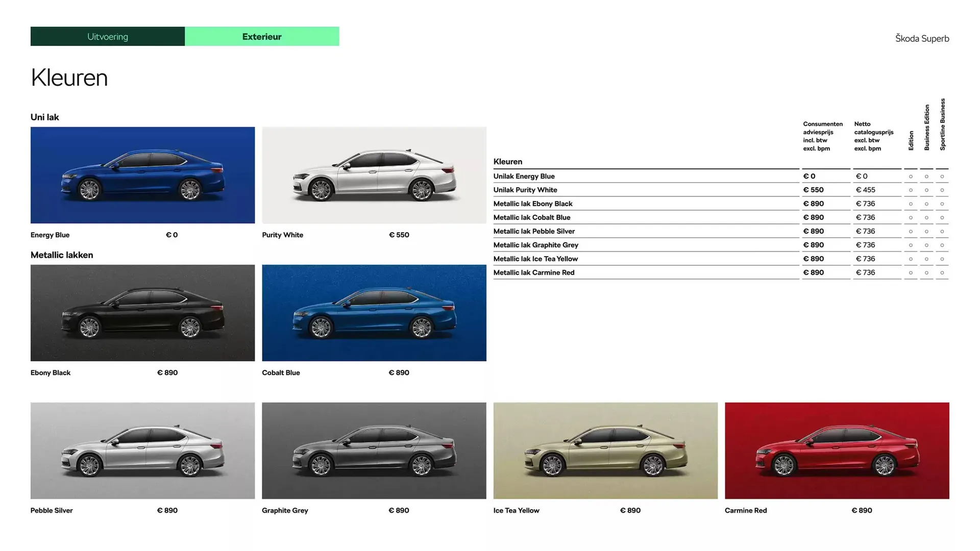Click the Graphite Grey car thumbnail
980x551 pixels.
click(x=374, y=450)
